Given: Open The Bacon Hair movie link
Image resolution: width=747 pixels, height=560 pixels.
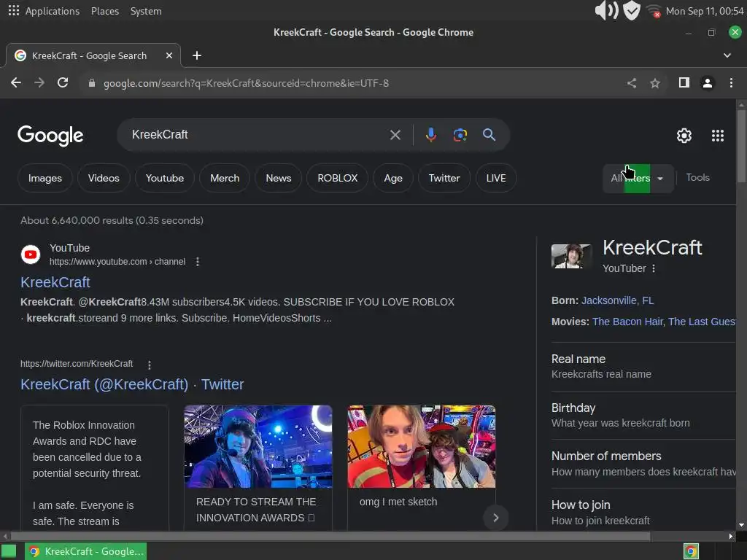Looking at the screenshot, I should click(x=627, y=322).
